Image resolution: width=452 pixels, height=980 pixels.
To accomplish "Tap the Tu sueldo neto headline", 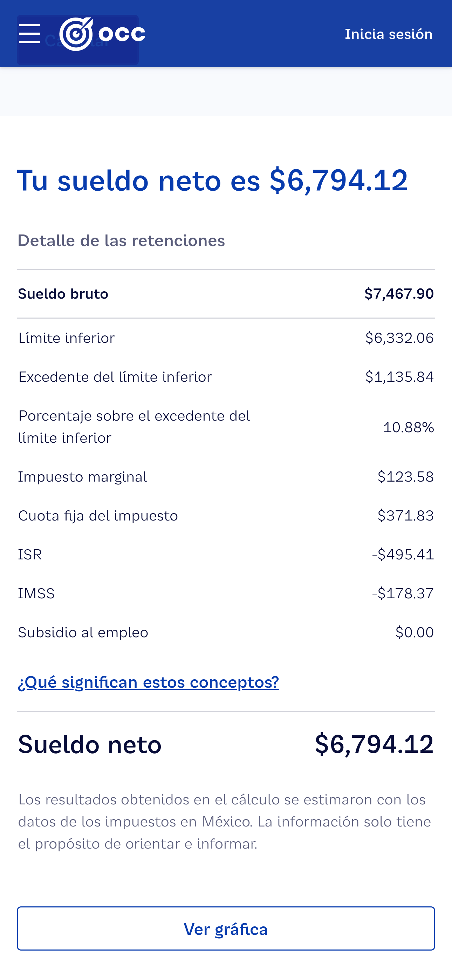I will pyautogui.click(x=213, y=180).
